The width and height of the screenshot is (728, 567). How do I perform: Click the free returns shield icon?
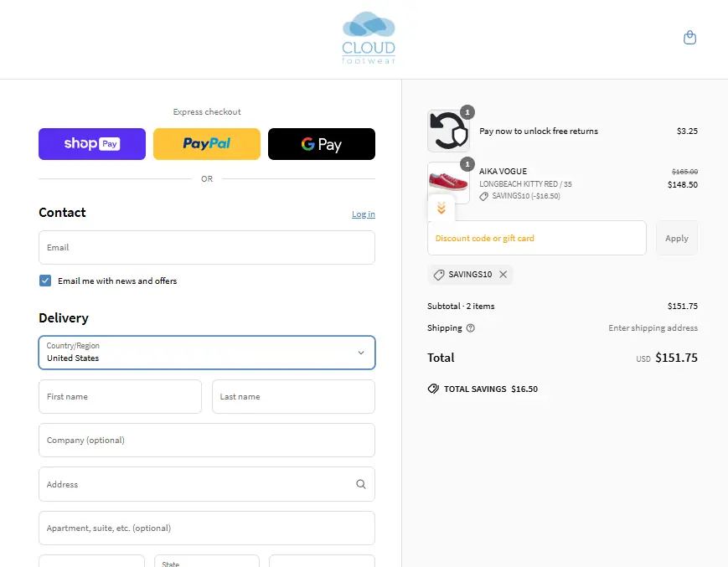pos(448,131)
